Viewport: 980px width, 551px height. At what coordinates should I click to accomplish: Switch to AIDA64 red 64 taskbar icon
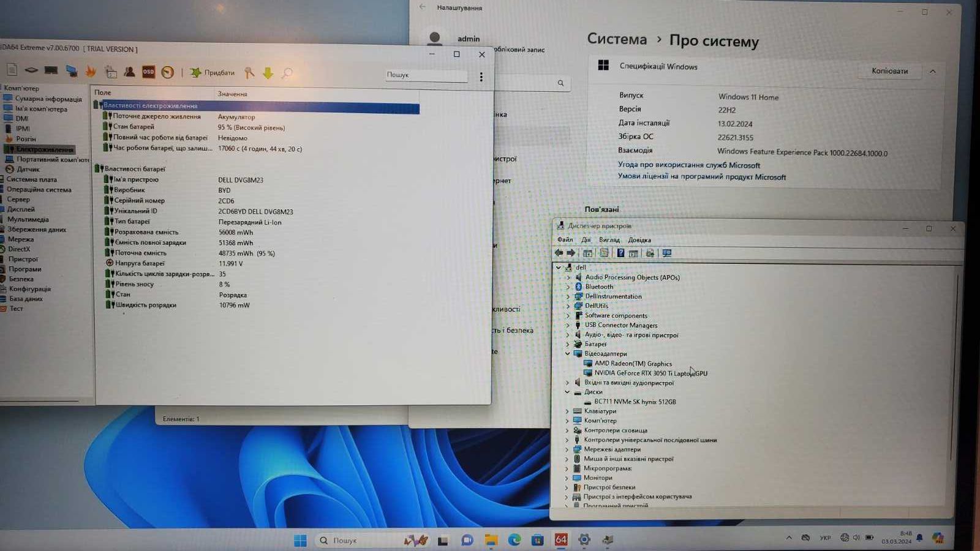tap(561, 539)
